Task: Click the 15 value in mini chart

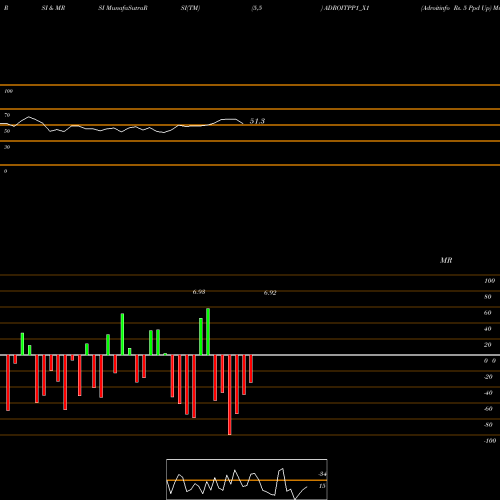Action: click(x=322, y=486)
